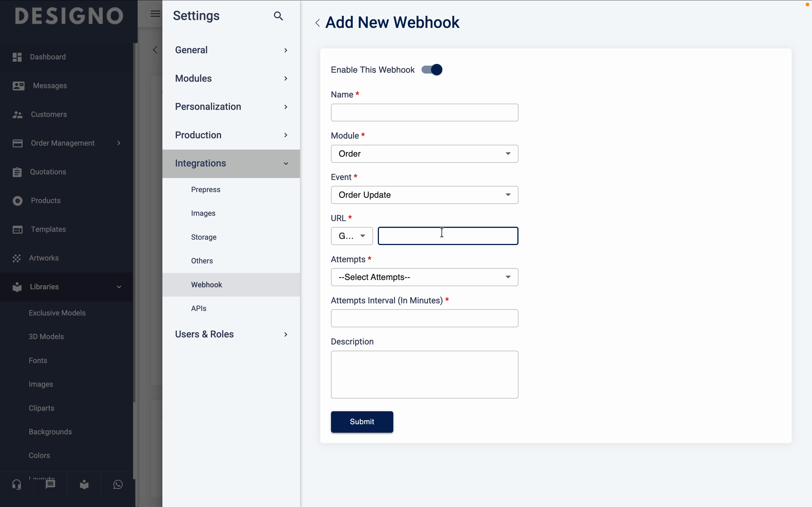Click the Submit button
The width and height of the screenshot is (812, 507).
point(362,422)
